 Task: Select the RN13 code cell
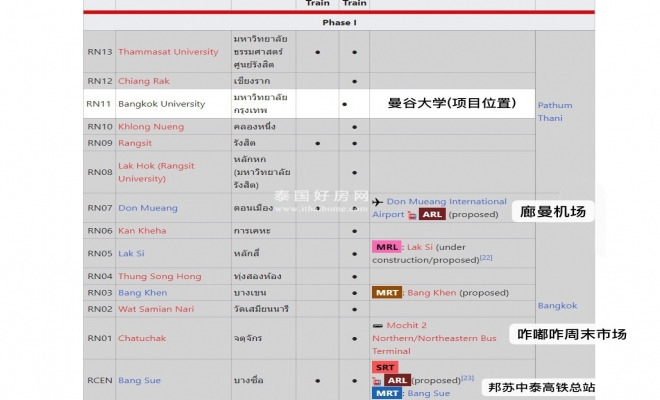(99, 52)
